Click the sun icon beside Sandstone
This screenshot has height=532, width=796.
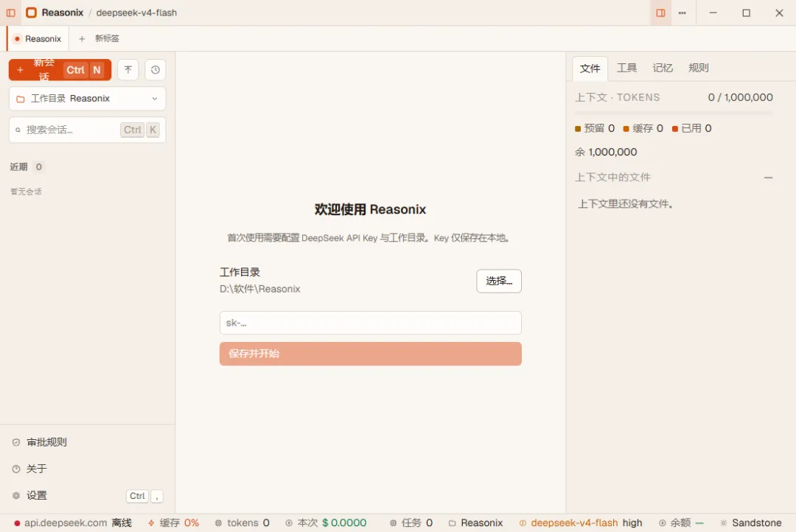coord(724,523)
